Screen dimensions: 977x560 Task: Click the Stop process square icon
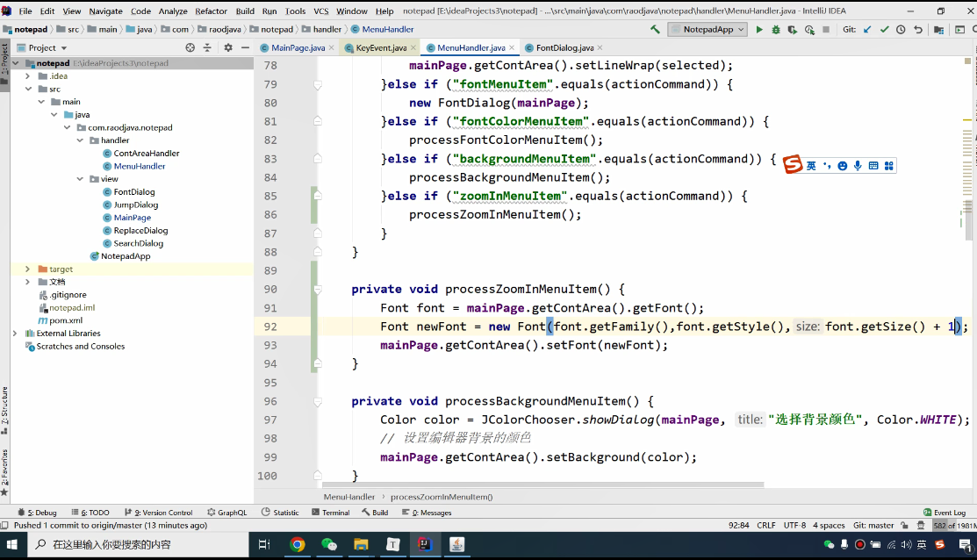[x=826, y=29]
